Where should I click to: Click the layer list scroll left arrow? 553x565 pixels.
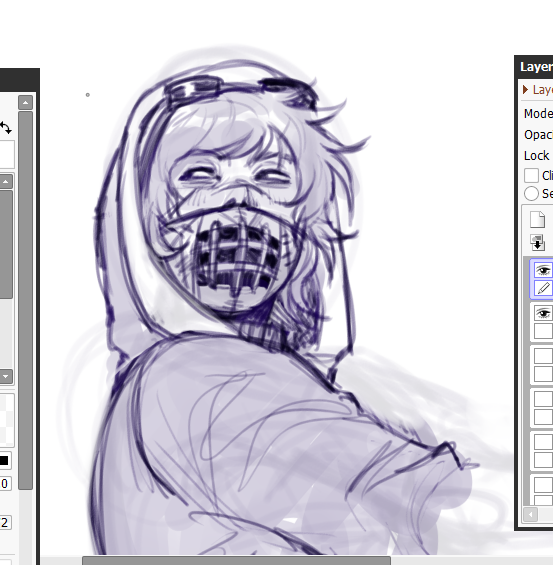(x=530, y=514)
